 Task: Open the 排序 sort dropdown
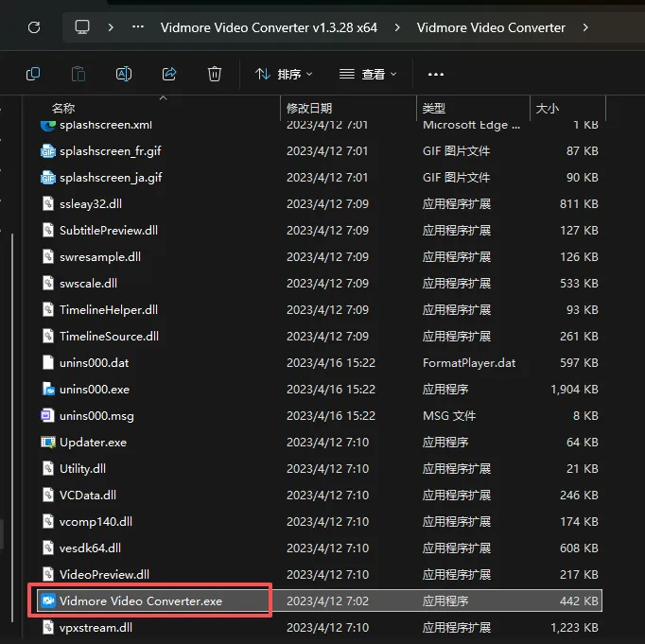[x=284, y=74]
